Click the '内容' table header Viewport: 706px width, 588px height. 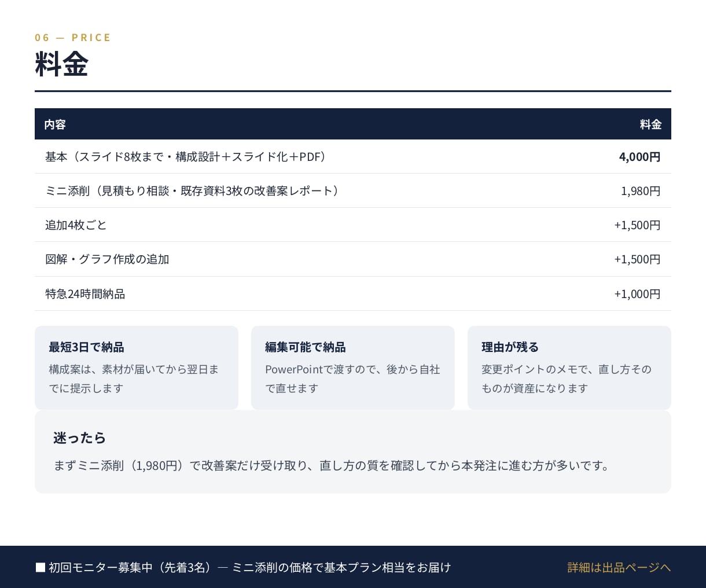pyautogui.click(x=55, y=124)
